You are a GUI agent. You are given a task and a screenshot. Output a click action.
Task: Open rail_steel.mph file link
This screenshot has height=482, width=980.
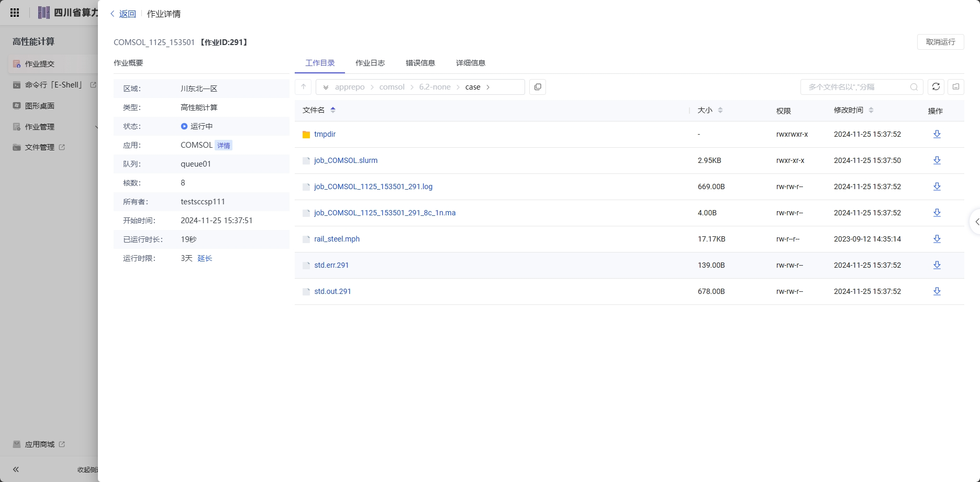click(x=337, y=239)
